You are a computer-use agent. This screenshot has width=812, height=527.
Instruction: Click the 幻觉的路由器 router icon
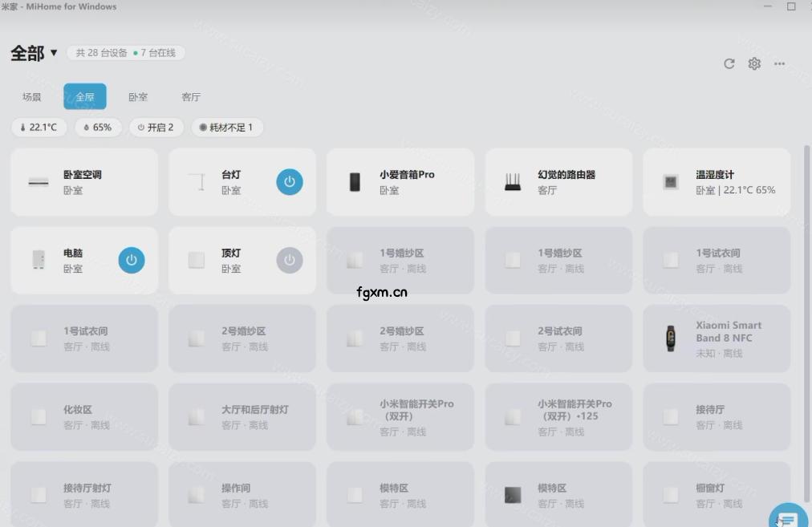[513, 182]
